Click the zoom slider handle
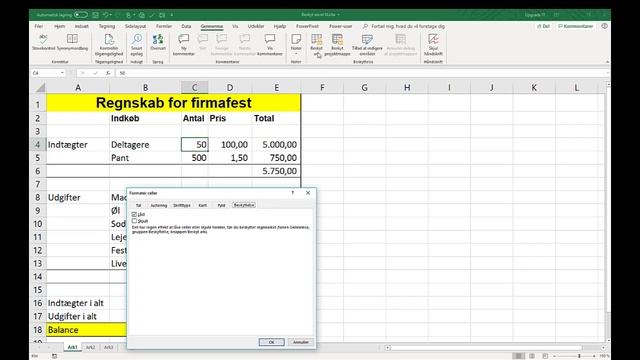 (x=579, y=356)
